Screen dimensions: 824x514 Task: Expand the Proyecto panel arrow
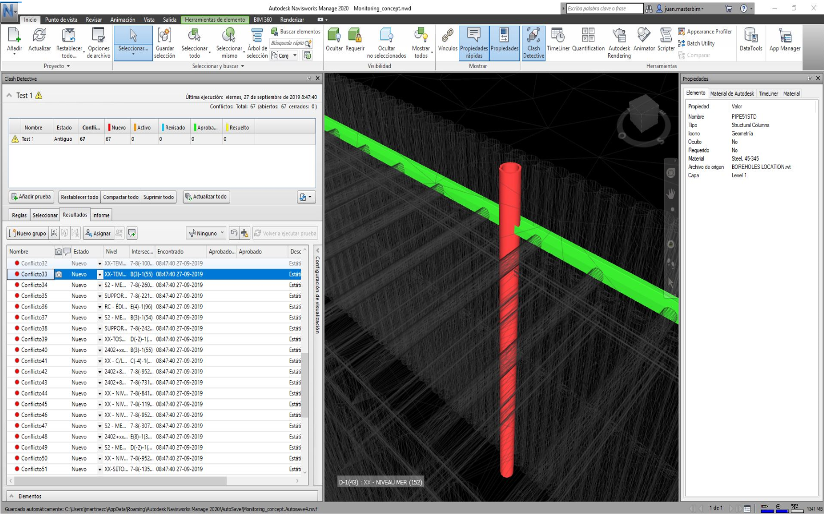[68, 66]
